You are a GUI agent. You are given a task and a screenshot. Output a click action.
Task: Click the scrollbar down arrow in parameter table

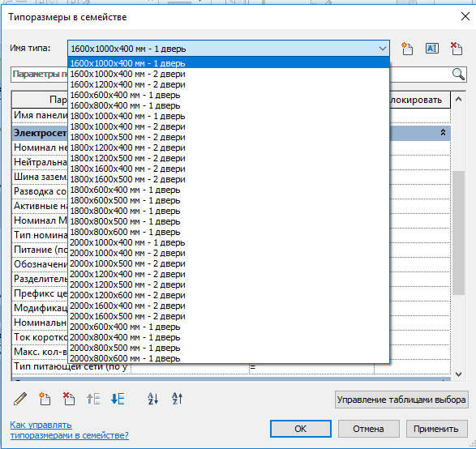click(458, 374)
